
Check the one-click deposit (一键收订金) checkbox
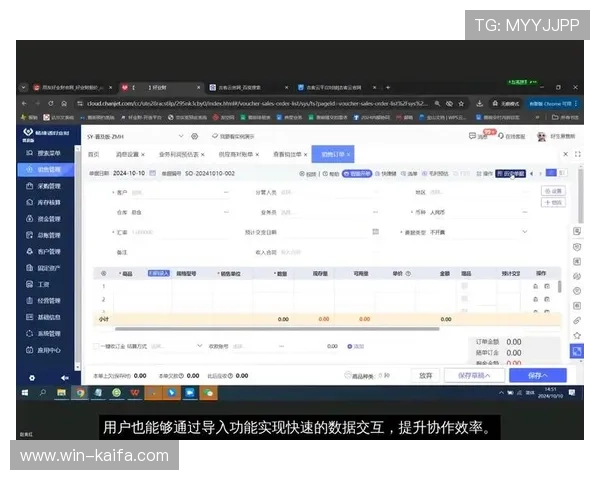coord(96,346)
